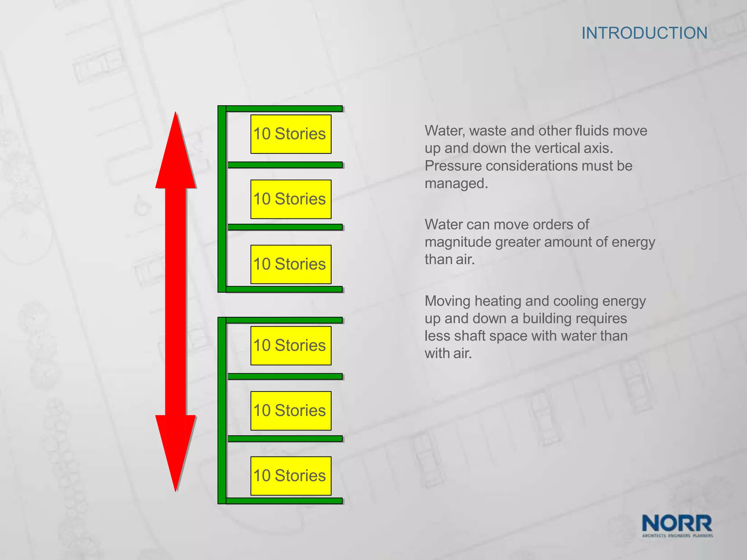Click the top horizontal green bar of upper bracket
747x560 pixels.
284,109
